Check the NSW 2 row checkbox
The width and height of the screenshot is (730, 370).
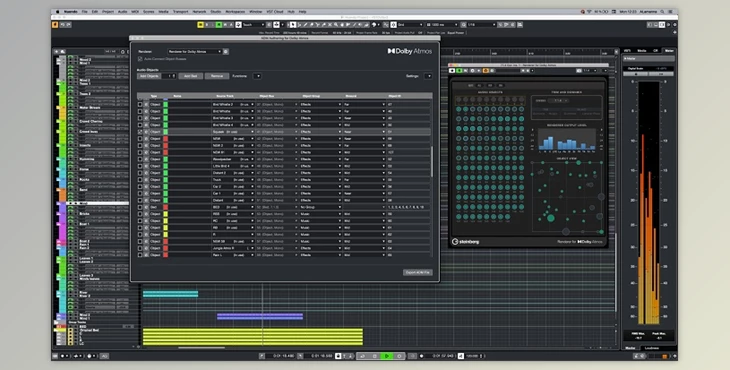click(x=140, y=146)
